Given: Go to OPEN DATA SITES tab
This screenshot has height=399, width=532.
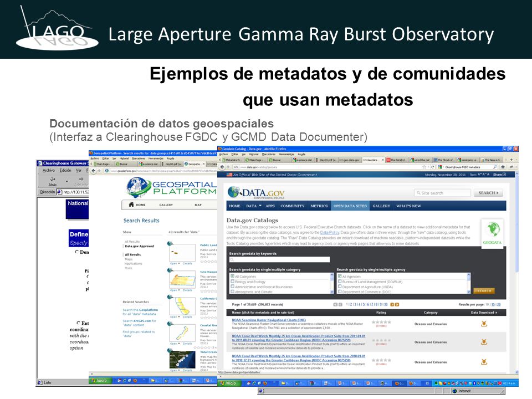Looking at the screenshot, I should pos(350,206).
